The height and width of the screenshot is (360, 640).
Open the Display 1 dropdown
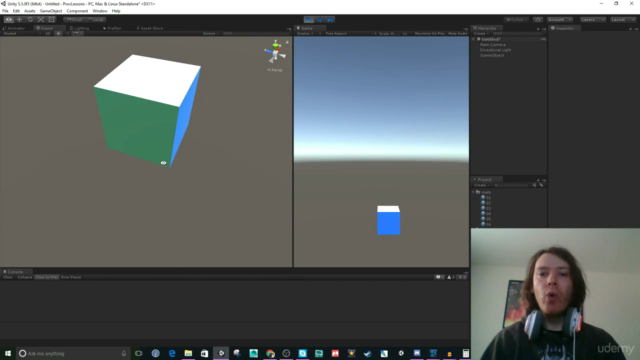click(x=309, y=33)
